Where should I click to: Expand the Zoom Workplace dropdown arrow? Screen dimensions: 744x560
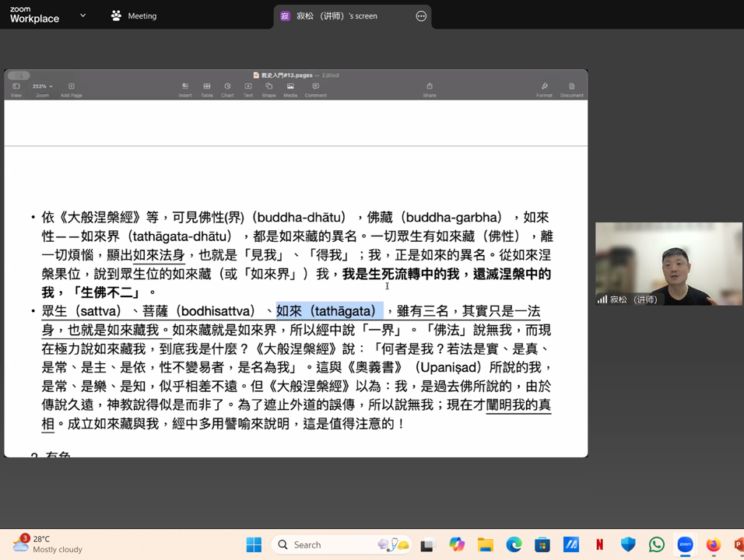[x=82, y=16]
